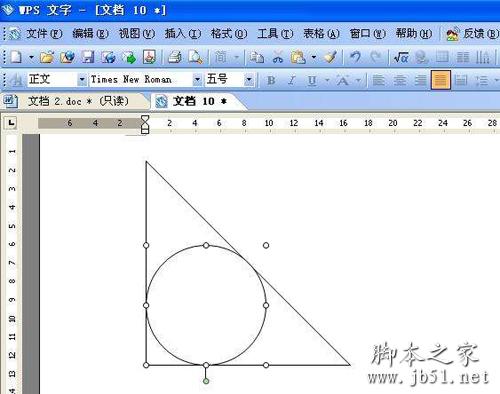Insert a table from the toolbar
Screen dimensions: 500x394
[x=442, y=57]
